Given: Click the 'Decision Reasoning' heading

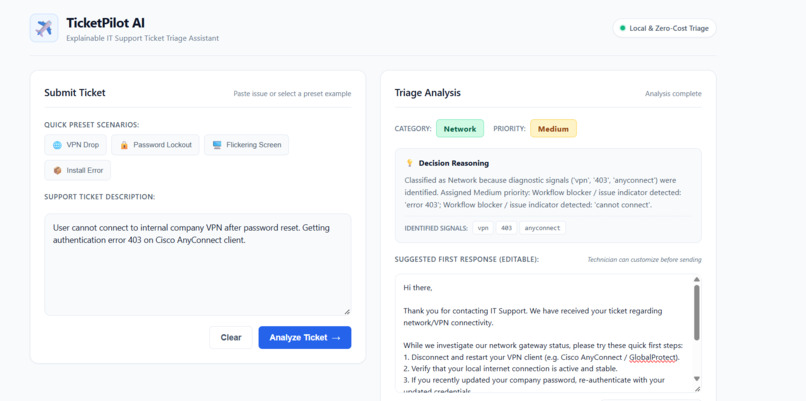Looking at the screenshot, I should (x=454, y=163).
